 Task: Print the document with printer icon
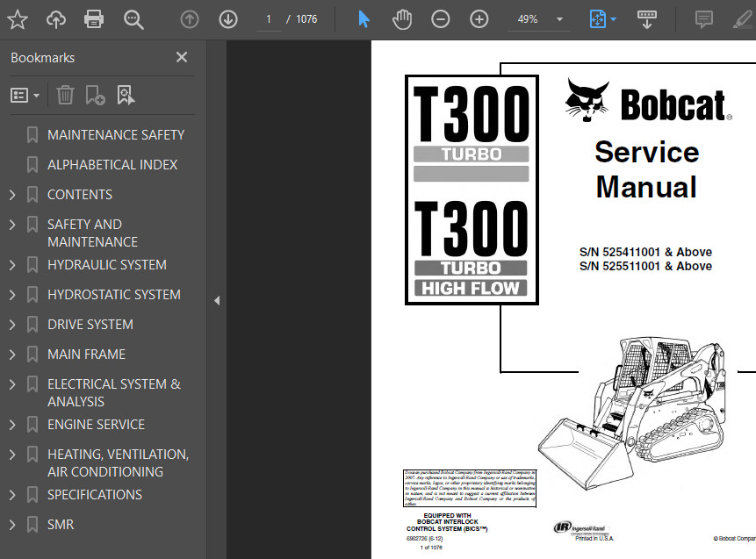94,19
